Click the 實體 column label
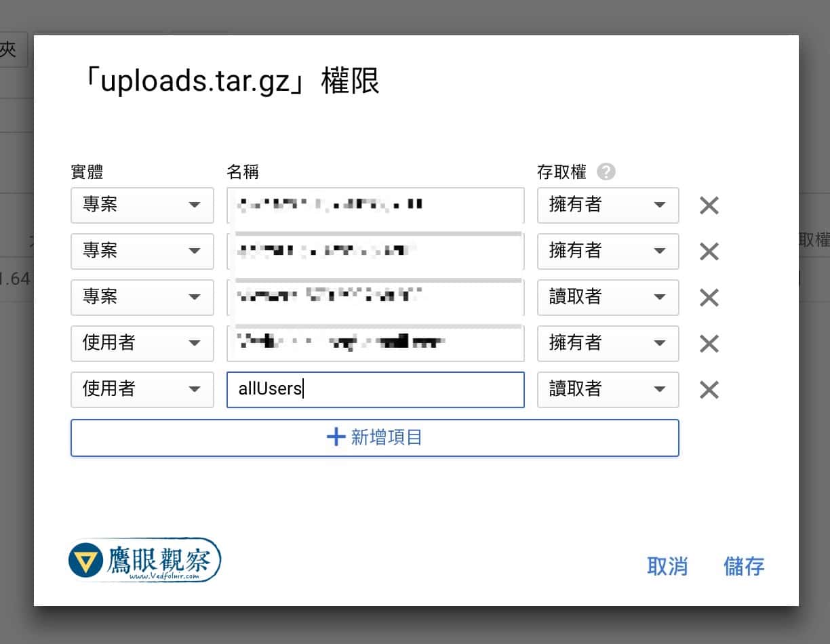Viewport: 830px width, 644px height. [x=87, y=172]
